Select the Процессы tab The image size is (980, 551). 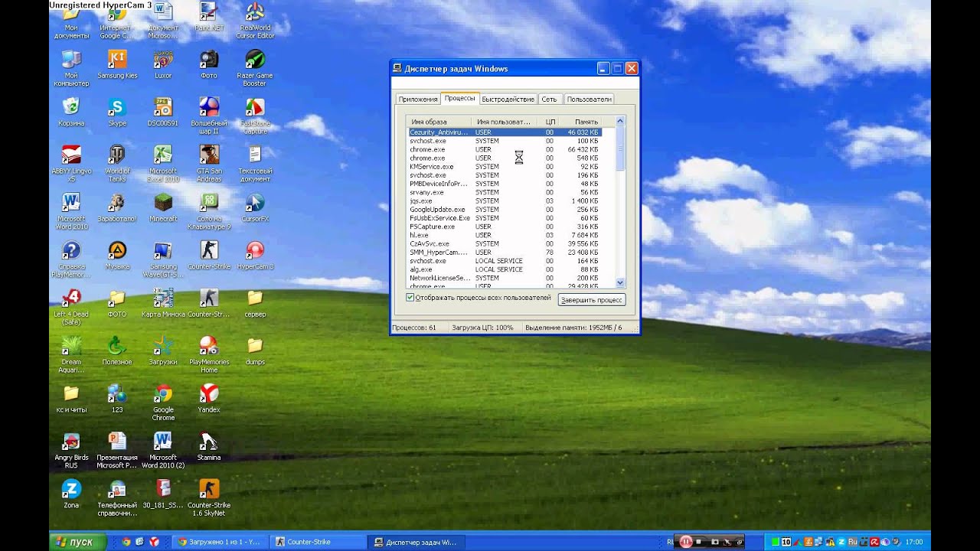pyautogui.click(x=460, y=98)
